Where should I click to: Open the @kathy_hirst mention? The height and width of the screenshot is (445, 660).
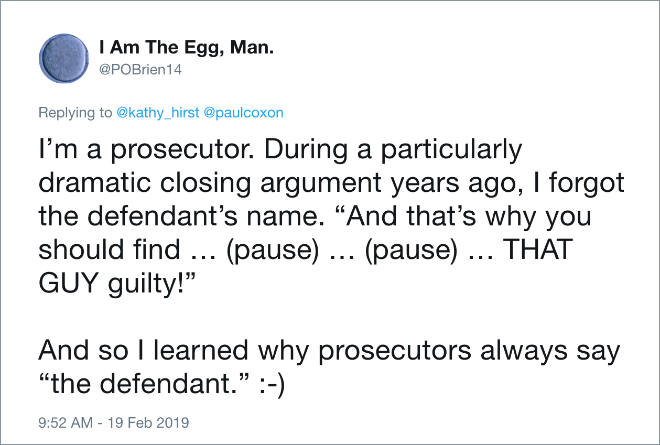(157, 113)
